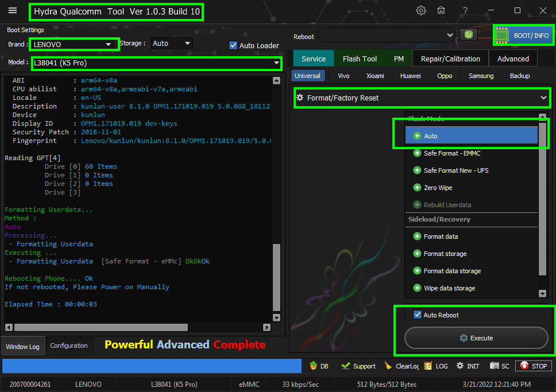This screenshot has height=392, width=556.
Task: Switch to the Service tab
Action: (x=314, y=59)
